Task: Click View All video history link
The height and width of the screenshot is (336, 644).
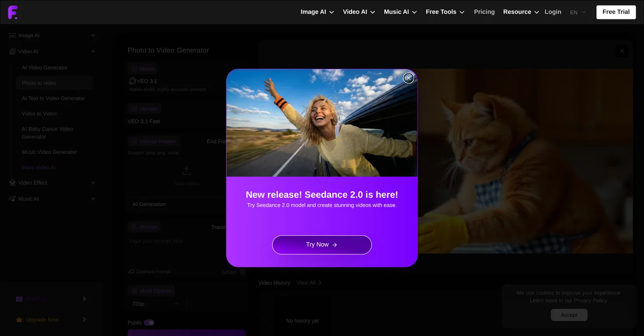Action: click(309, 283)
